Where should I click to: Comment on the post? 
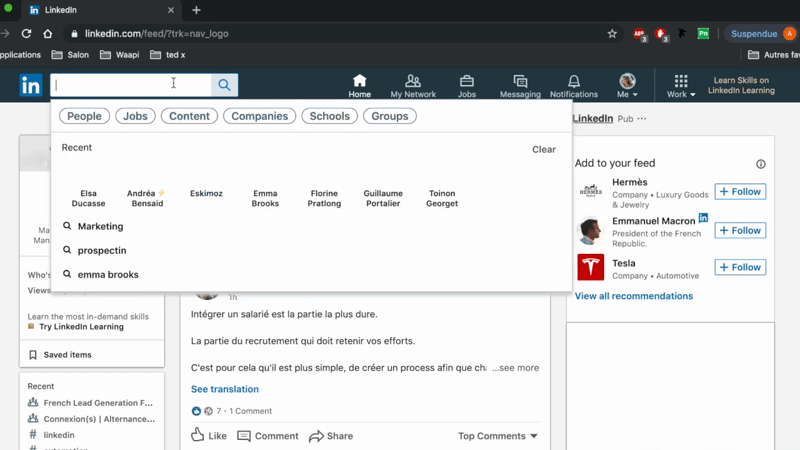point(268,436)
